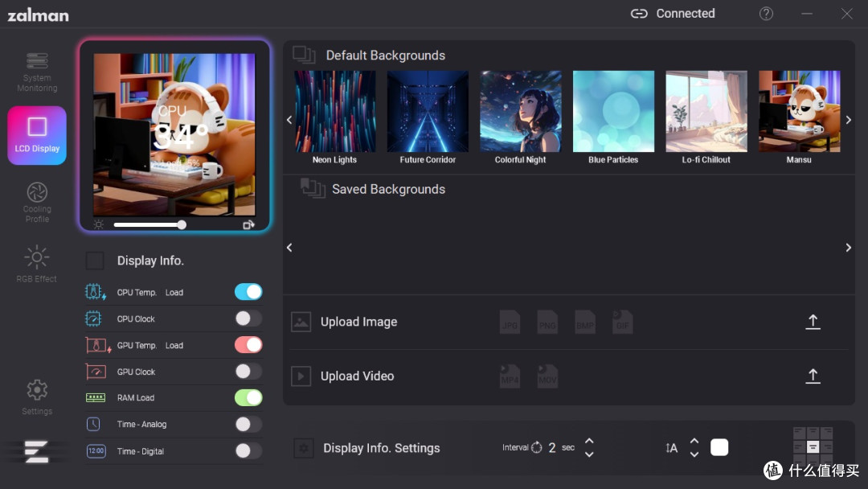Choose the Mansu background
Viewport: 868px width, 489px height.
800,111
